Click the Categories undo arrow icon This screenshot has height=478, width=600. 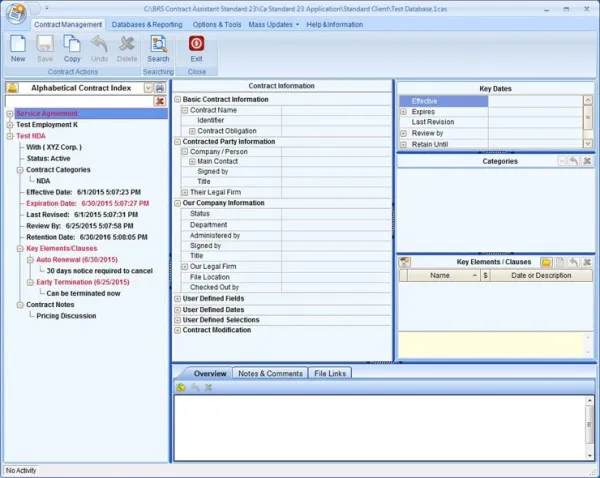pos(573,161)
